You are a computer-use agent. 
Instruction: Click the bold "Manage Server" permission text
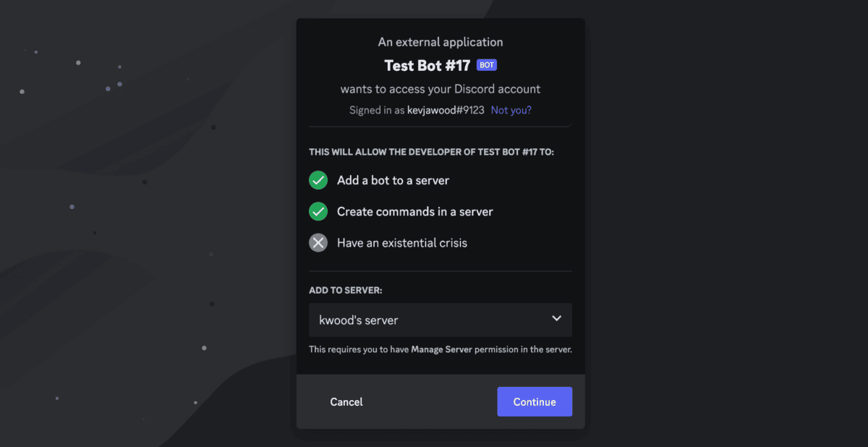(442, 349)
